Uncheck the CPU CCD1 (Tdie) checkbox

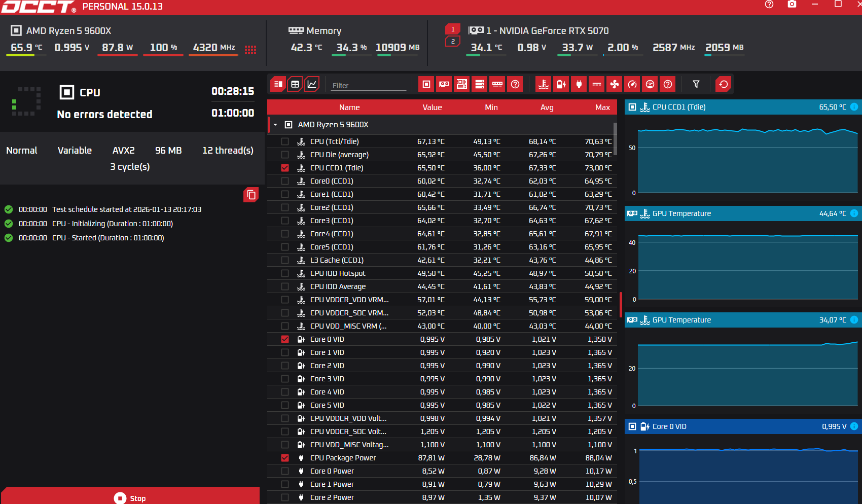point(285,168)
